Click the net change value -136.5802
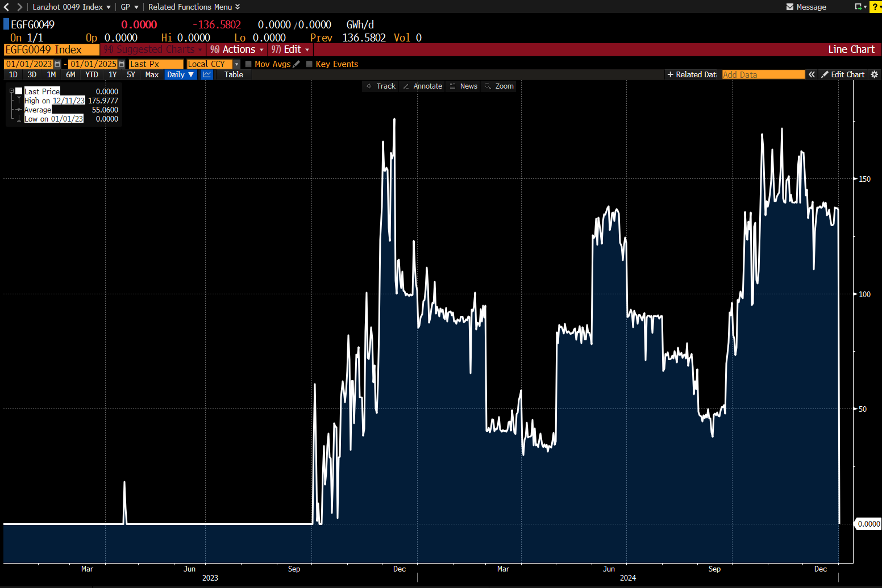 (x=217, y=24)
